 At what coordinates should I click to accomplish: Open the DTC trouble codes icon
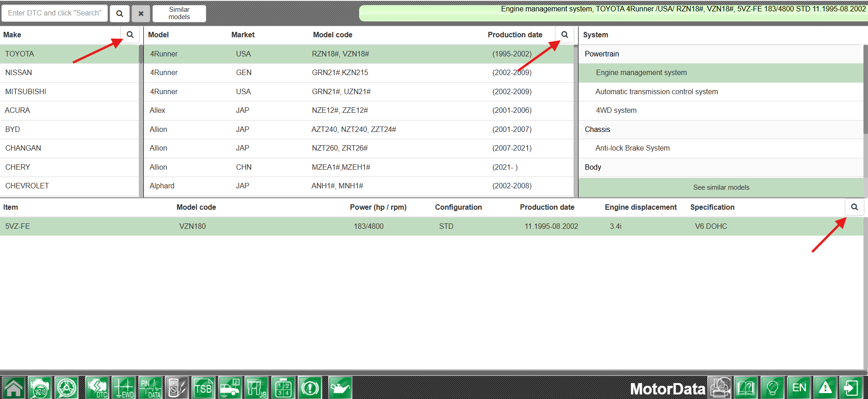[x=97, y=388]
